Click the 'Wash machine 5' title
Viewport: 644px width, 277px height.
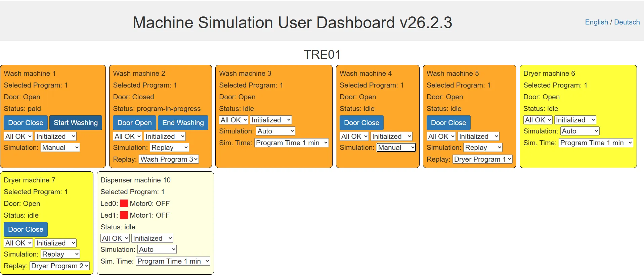pyautogui.click(x=453, y=73)
